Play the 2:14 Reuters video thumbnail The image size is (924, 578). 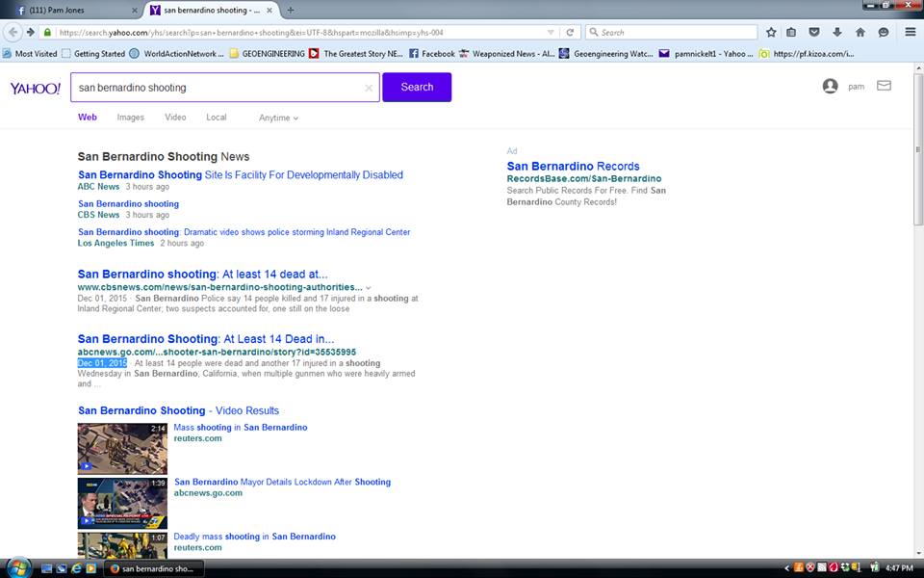click(x=122, y=449)
